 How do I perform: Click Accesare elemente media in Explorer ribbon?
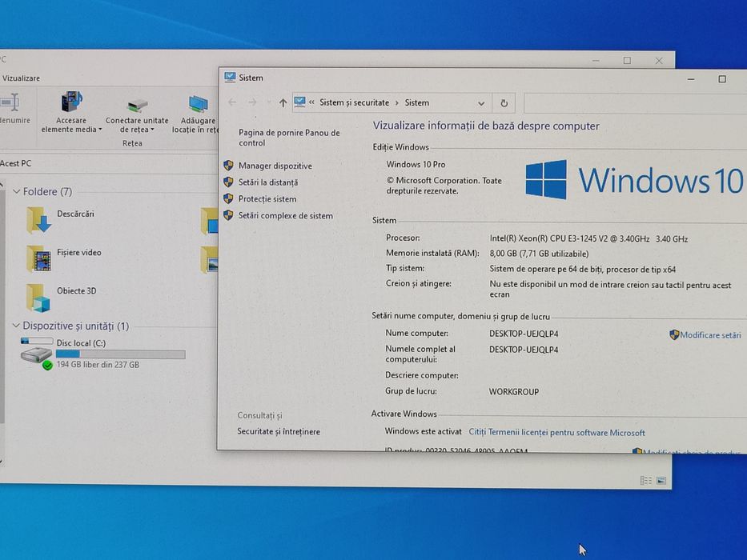[71, 112]
